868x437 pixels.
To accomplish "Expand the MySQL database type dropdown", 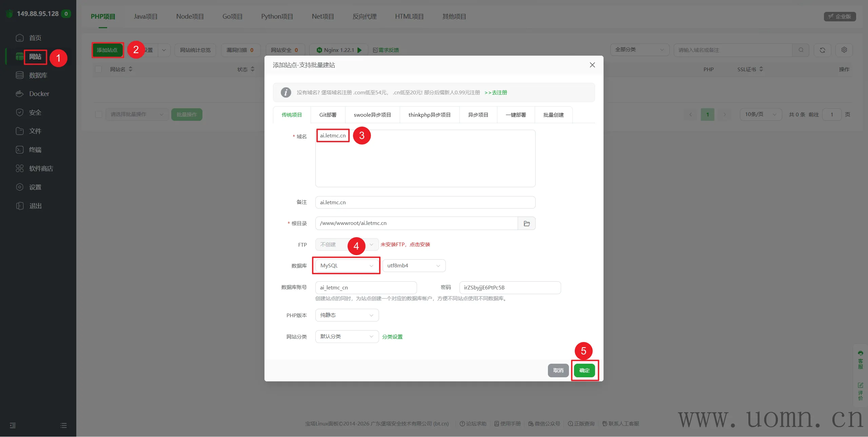I will tap(346, 266).
